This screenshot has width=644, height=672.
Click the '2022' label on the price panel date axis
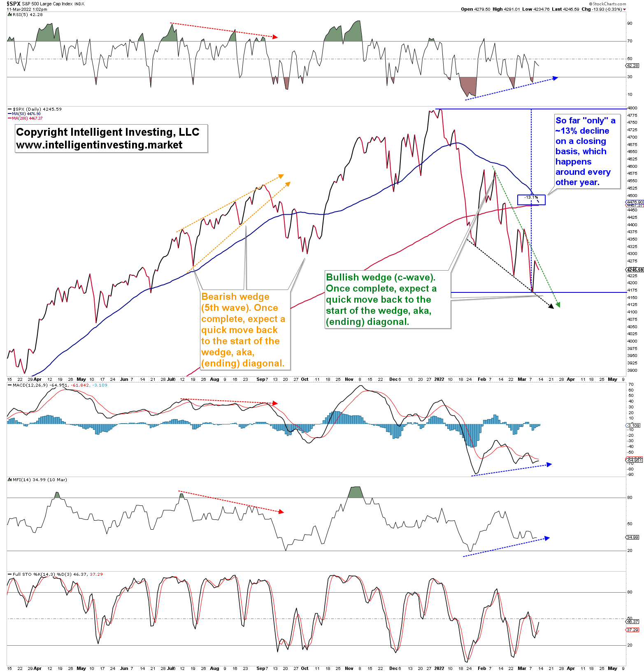click(439, 379)
